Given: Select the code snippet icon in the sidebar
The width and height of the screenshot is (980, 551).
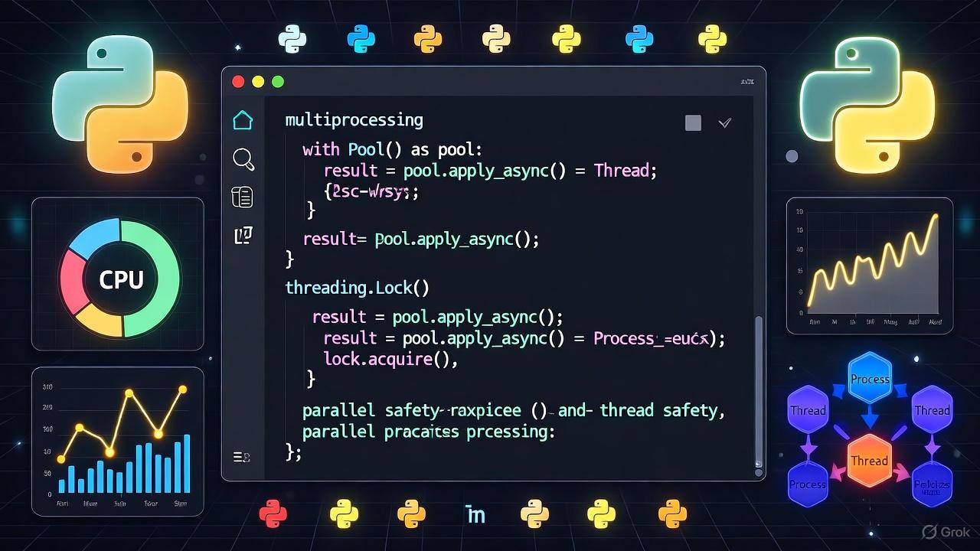Looking at the screenshot, I should 243,235.
